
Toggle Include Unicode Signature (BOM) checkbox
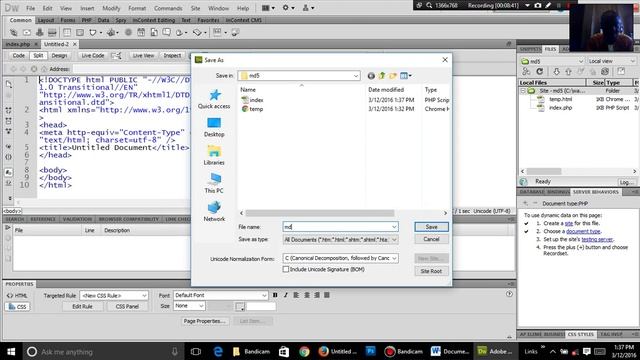click(286, 269)
